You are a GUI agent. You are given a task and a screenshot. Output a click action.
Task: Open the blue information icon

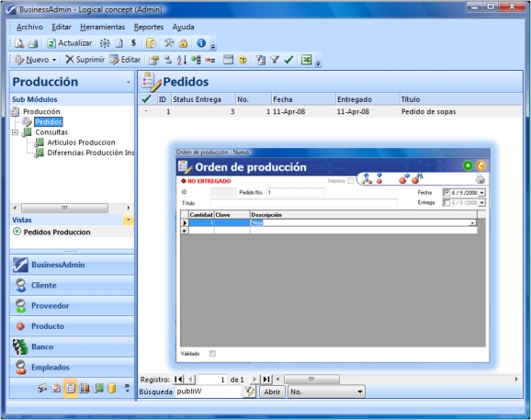201,43
